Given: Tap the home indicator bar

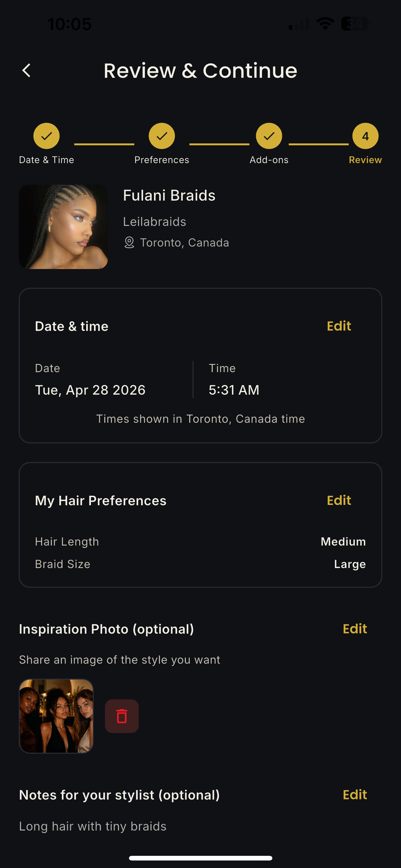Looking at the screenshot, I should [200, 858].
